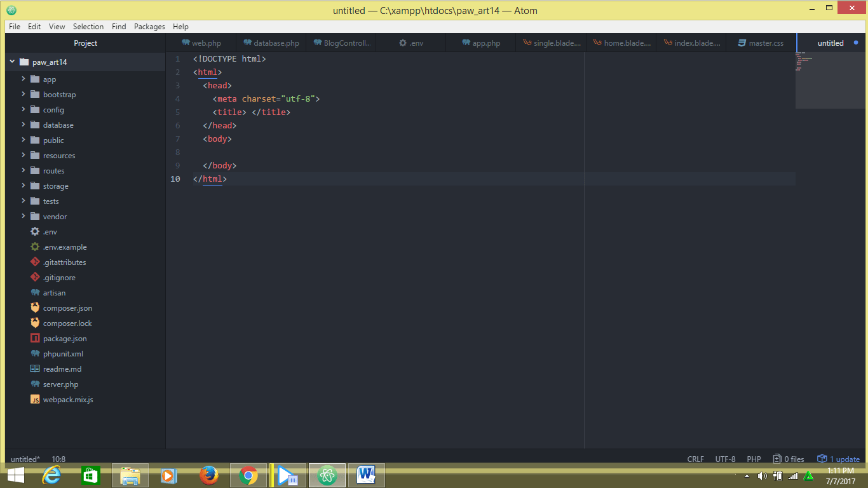868x488 pixels.
Task: Click the 1 update notification in status bar
Action: point(838,458)
